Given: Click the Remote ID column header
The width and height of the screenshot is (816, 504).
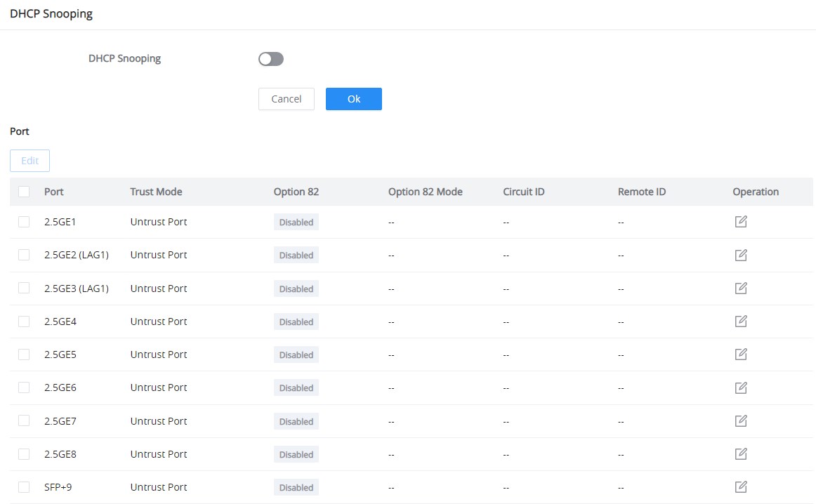Looking at the screenshot, I should 642,192.
